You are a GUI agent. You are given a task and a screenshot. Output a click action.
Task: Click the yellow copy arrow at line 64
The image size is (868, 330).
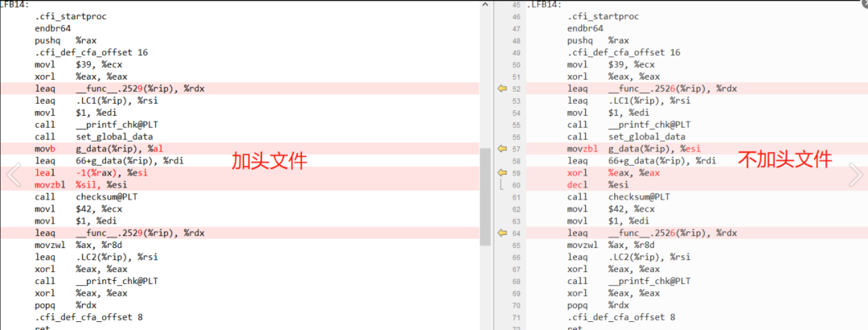click(x=502, y=233)
